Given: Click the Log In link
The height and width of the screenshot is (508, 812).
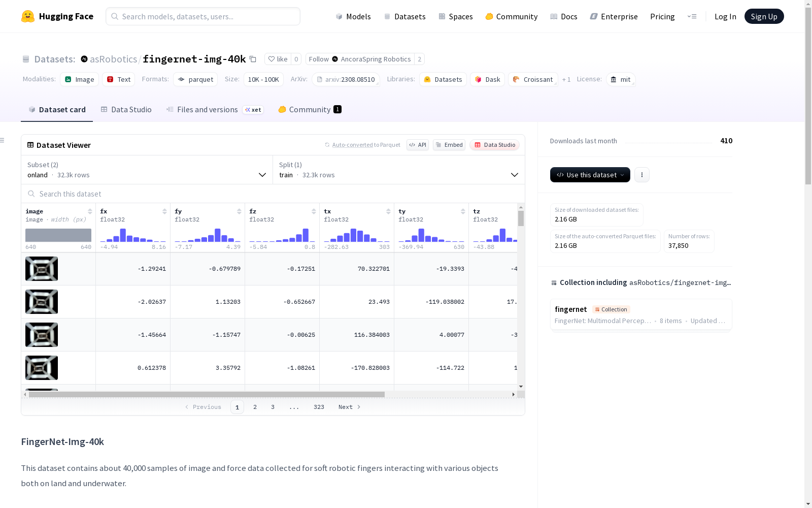Looking at the screenshot, I should pos(725,16).
